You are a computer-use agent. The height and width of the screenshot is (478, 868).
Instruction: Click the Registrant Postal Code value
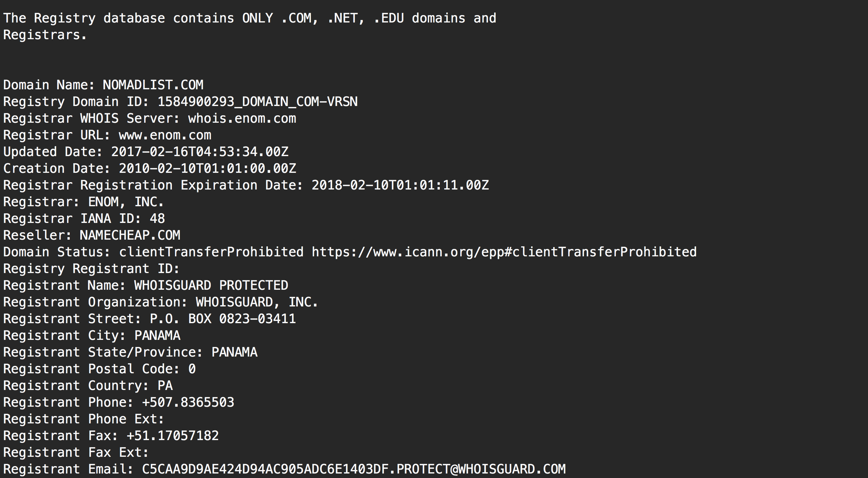click(x=192, y=369)
